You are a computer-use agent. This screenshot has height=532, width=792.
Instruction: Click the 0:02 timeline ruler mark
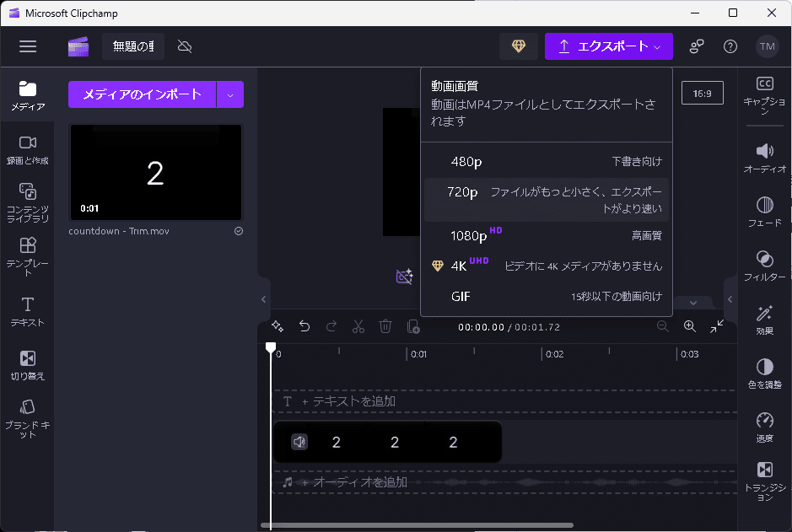(554, 354)
